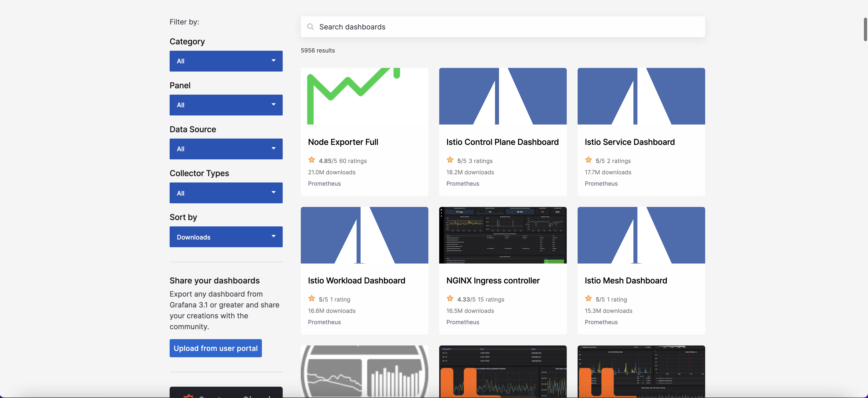This screenshot has width=868, height=398.
Task: Open the Category filter dropdown
Action: click(x=226, y=61)
